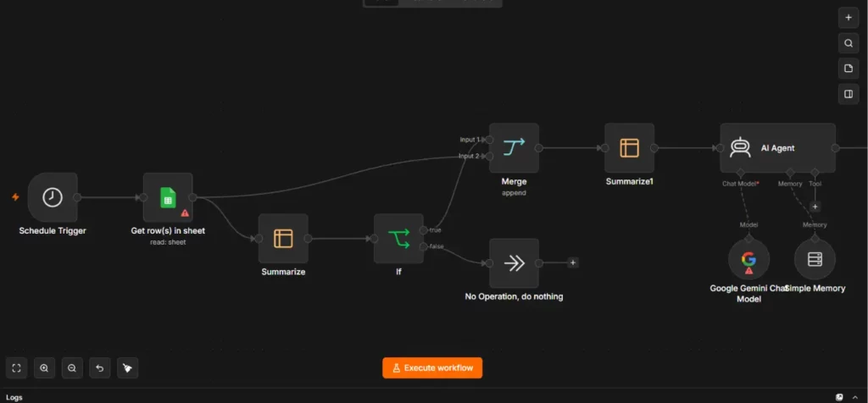Viewport: 868px width, 403px height.
Task: Click the Summarize1 label text
Action: click(x=630, y=181)
